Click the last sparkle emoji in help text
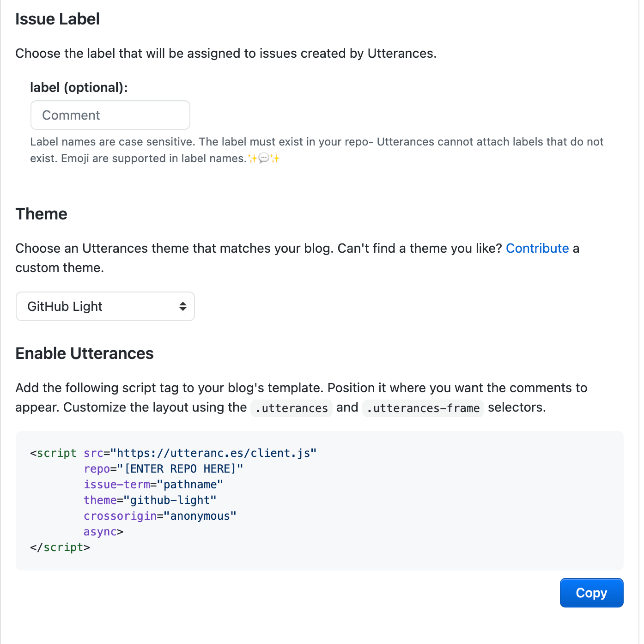This screenshot has height=644, width=644. tap(275, 158)
